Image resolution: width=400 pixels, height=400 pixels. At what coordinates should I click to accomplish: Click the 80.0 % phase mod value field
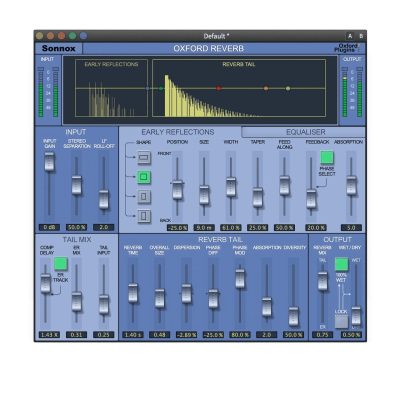240,335
